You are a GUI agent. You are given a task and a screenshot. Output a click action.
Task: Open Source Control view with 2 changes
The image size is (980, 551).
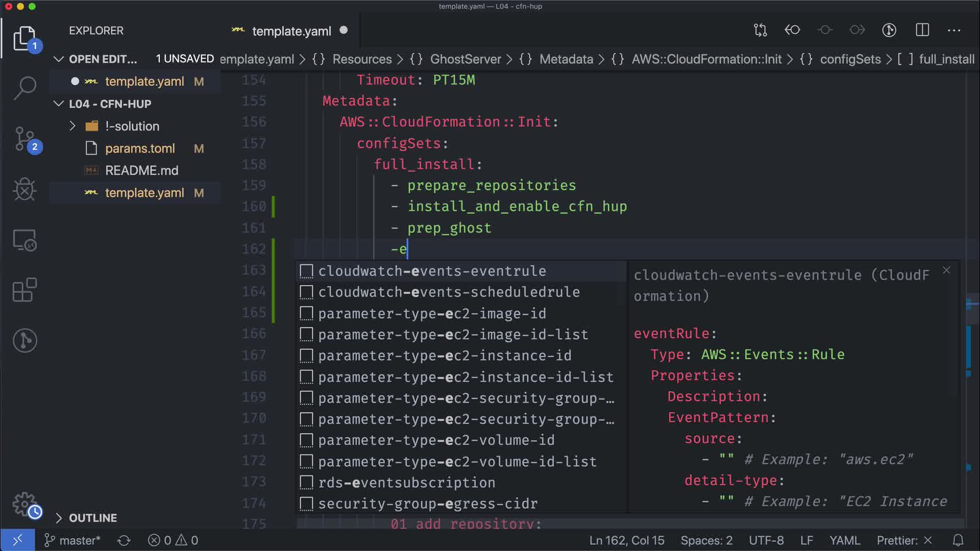pos(24,139)
